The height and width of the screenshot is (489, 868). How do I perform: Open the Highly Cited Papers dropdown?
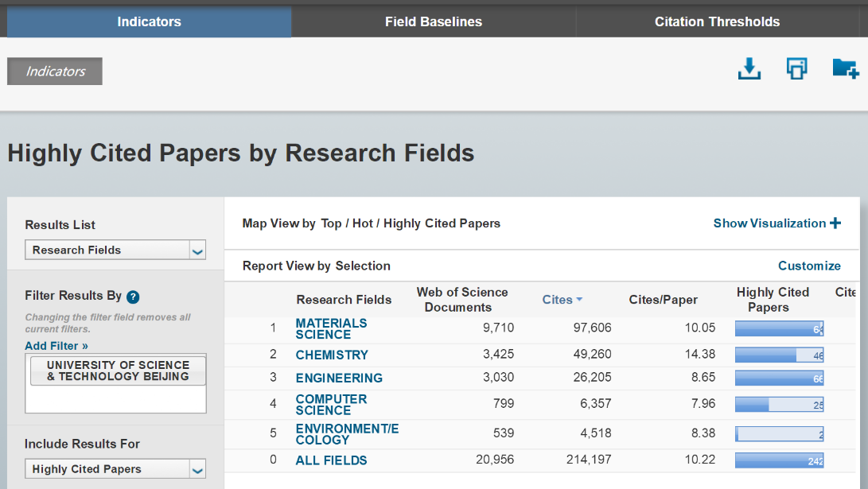tap(197, 470)
